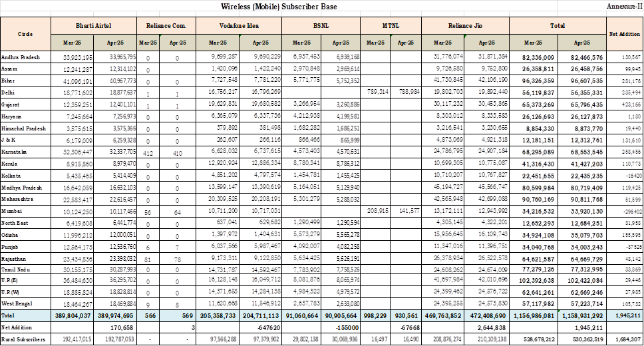This screenshot has width=644, height=346.
Task: Click the 'Mumbai' row label
Action: coord(11,211)
